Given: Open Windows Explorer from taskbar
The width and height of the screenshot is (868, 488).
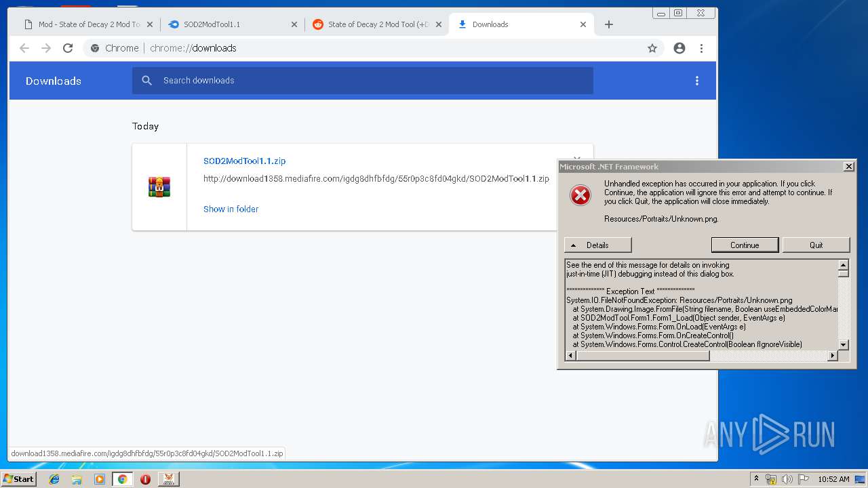Looking at the screenshot, I should (77, 479).
